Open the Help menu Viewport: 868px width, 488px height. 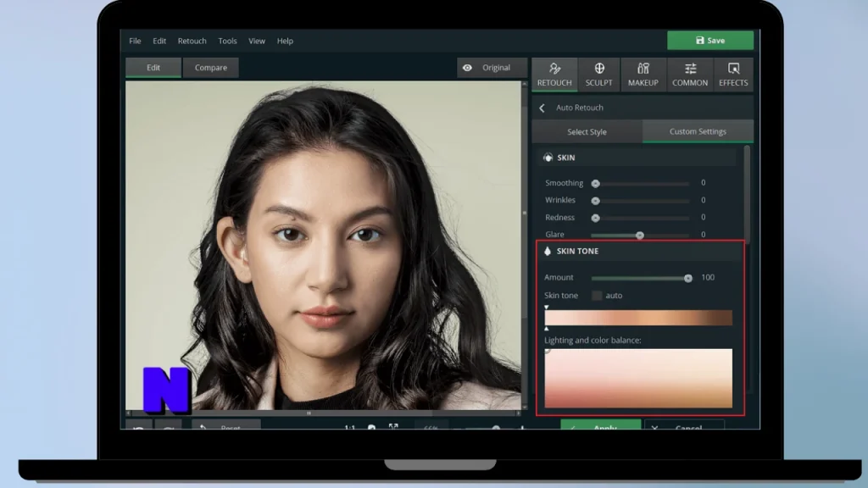[x=285, y=41]
